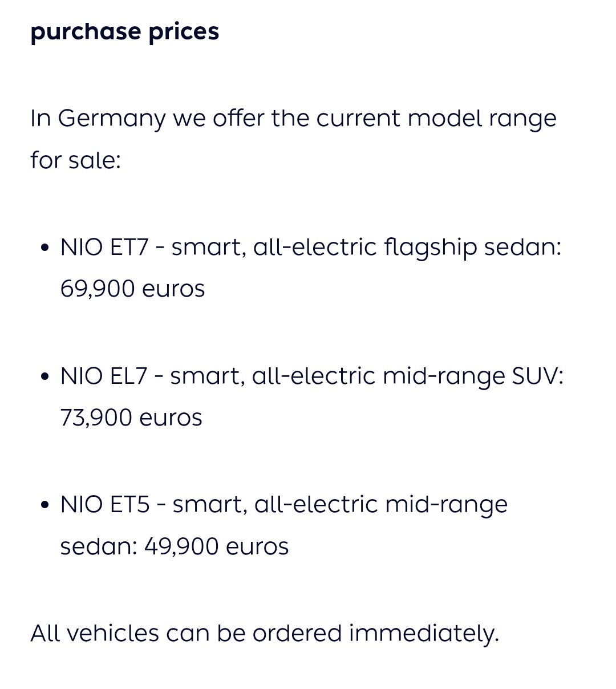Image resolution: width=616 pixels, height=689 pixels.
Task: Click the "73,900 euros" price
Action: (x=131, y=418)
